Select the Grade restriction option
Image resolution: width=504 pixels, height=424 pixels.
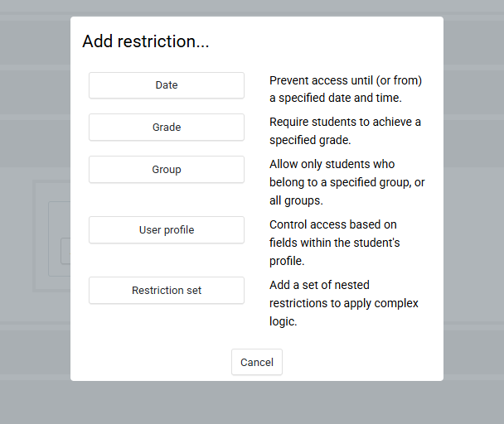pyautogui.click(x=167, y=128)
